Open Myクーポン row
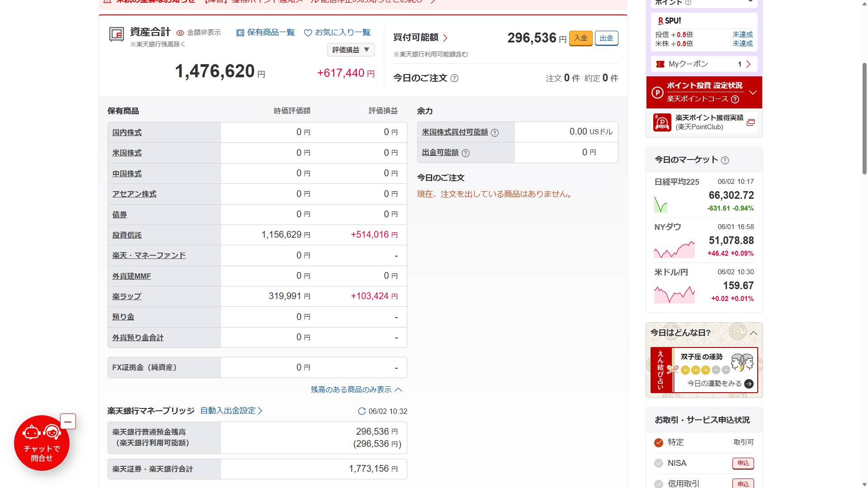Image resolution: width=868 pixels, height=488 pixels. (704, 64)
